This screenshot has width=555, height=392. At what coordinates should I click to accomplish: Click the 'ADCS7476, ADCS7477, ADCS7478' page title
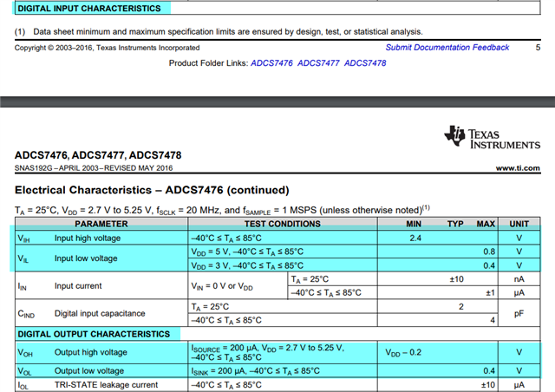click(x=98, y=155)
